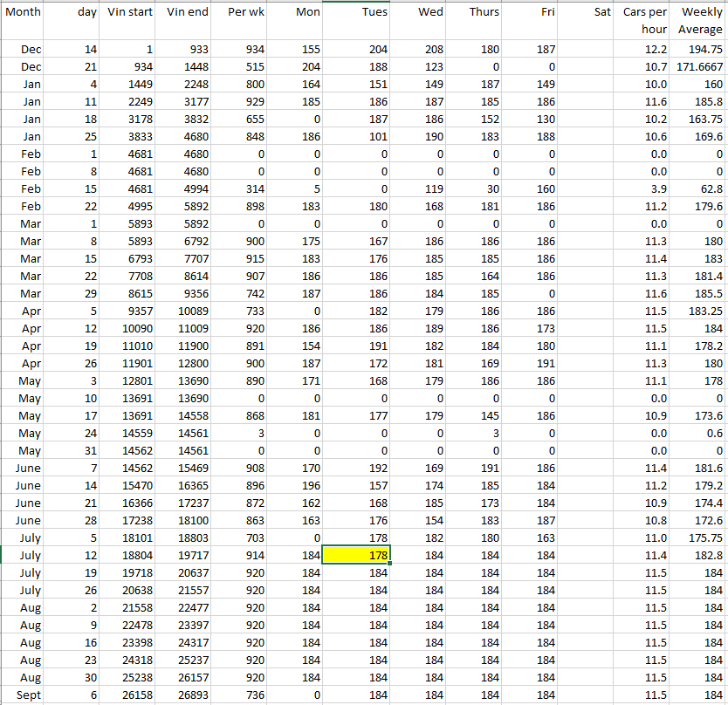728x705 pixels.
Task: Select the weekly average value 62.8
Action: point(700,188)
